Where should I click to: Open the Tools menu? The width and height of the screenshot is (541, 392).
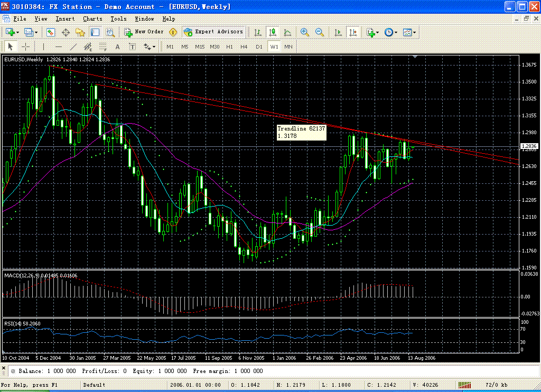pos(118,18)
